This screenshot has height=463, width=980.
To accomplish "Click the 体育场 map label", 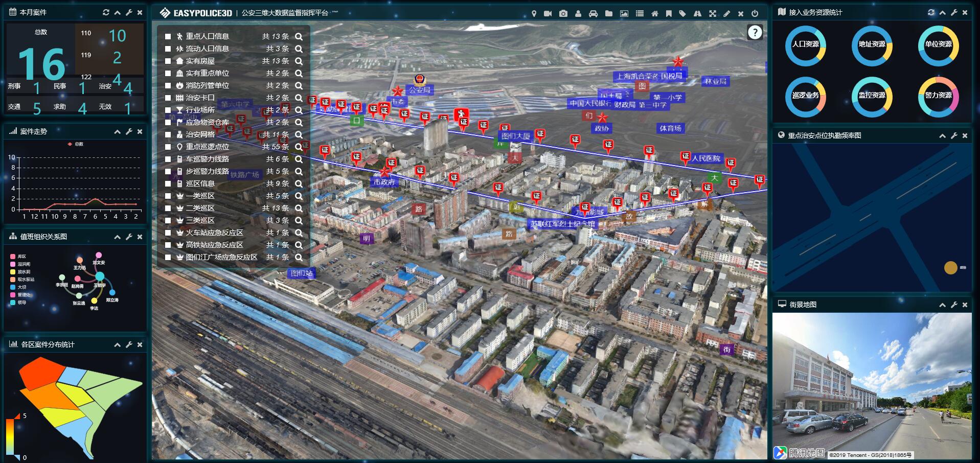I will click(x=671, y=128).
